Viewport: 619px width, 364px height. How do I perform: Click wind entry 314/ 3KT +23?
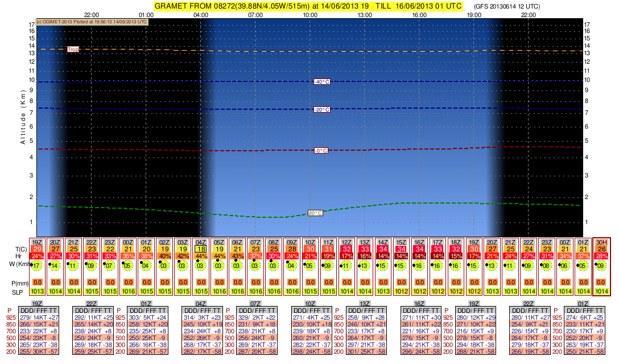[203, 317]
